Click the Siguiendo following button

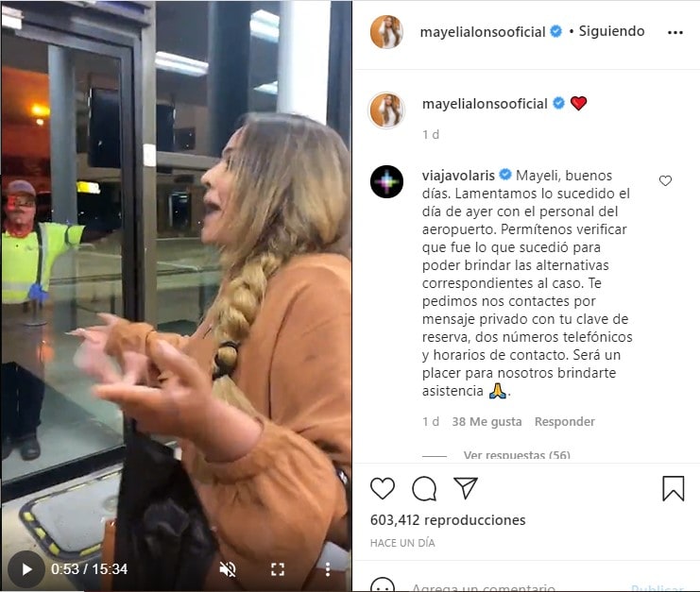tap(611, 31)
